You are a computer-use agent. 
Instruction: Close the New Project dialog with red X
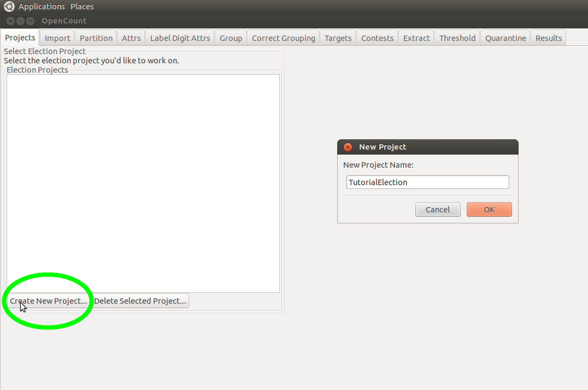click(x=348, y=147)
